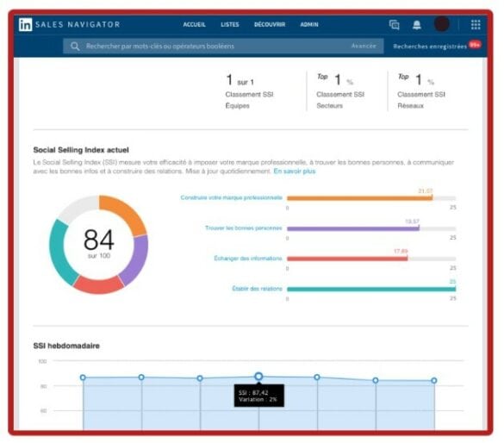Screen dimensions: 504x443
Task: Click Classement SSI Réseaux stat
Action: pyautogui.click(x=421, y=91)
